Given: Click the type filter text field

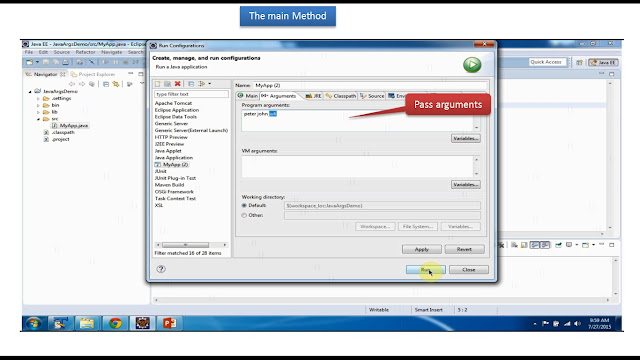Looking at the screenshot, I should (191, 94).
